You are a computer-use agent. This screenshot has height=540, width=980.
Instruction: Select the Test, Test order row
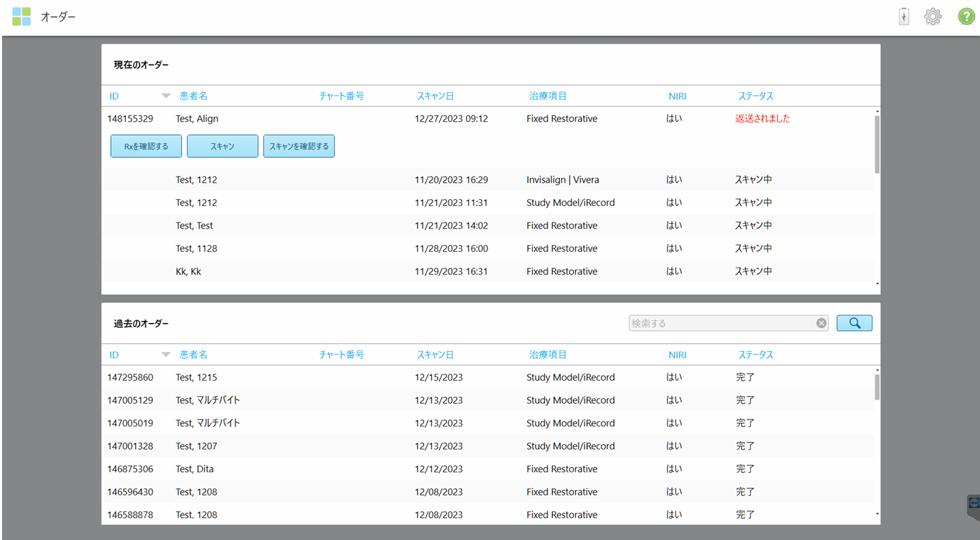488,225
